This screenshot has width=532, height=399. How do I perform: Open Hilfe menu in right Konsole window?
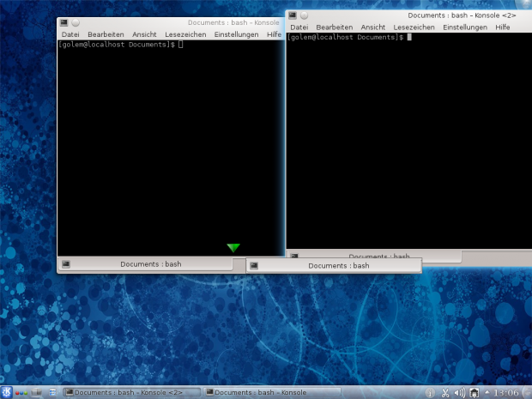pos(502,27)
